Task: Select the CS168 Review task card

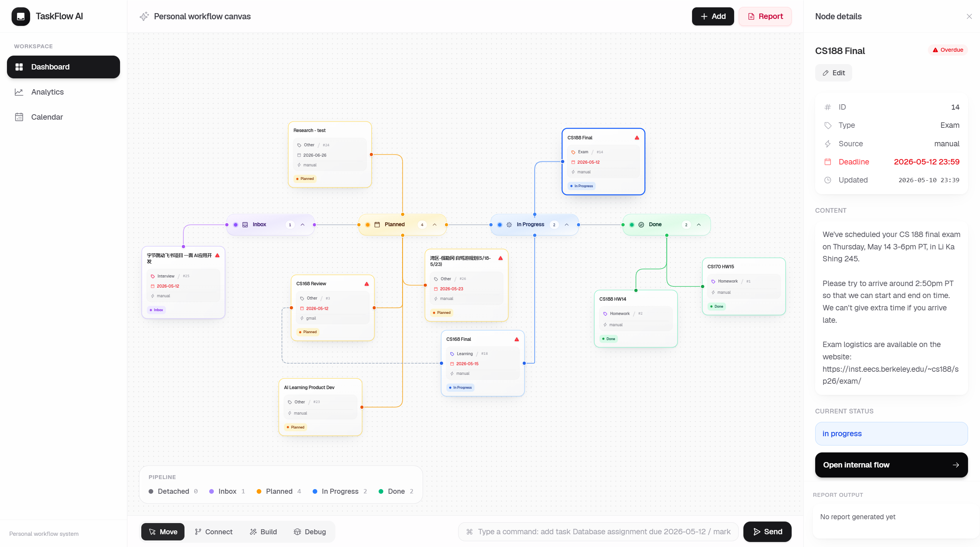Action: 333,308
